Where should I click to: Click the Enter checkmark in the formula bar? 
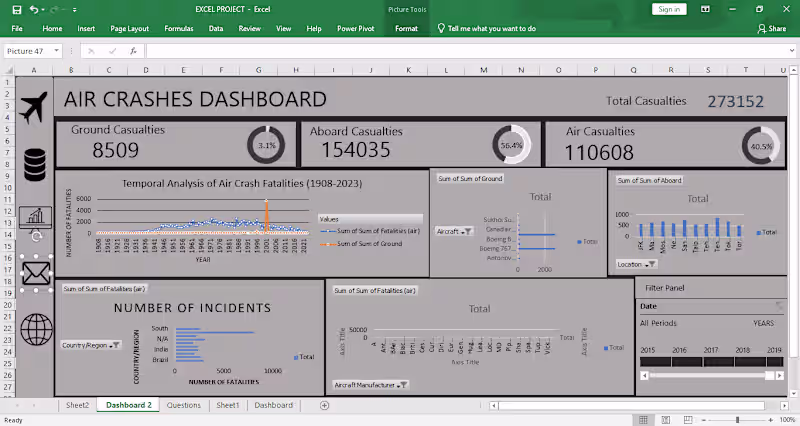click(112, 51)
